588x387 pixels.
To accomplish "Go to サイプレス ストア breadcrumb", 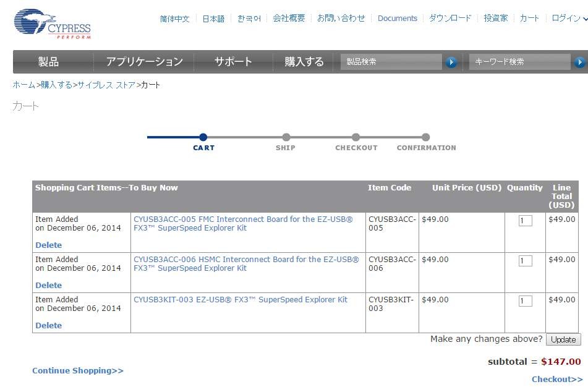I will [106, 85].
